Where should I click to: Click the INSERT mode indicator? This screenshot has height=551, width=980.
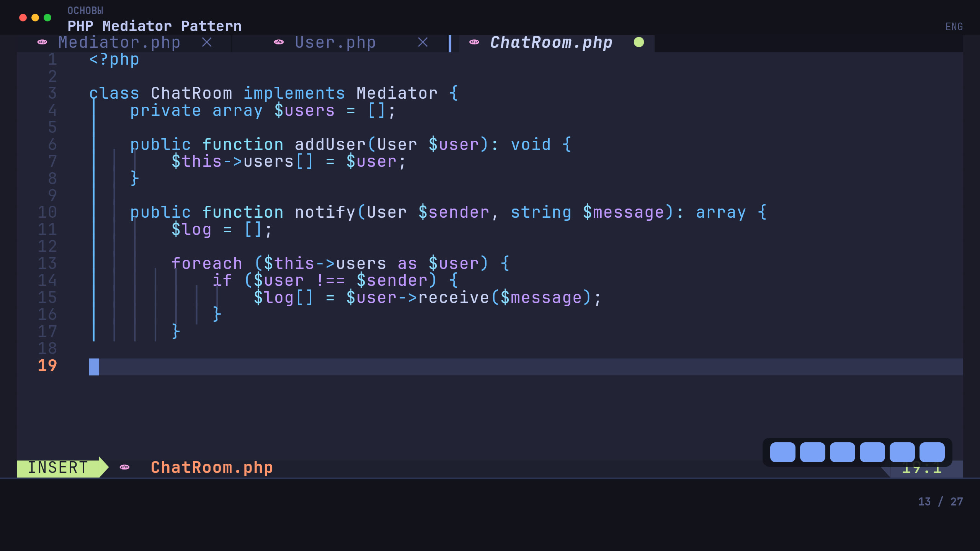click(58, 468)
